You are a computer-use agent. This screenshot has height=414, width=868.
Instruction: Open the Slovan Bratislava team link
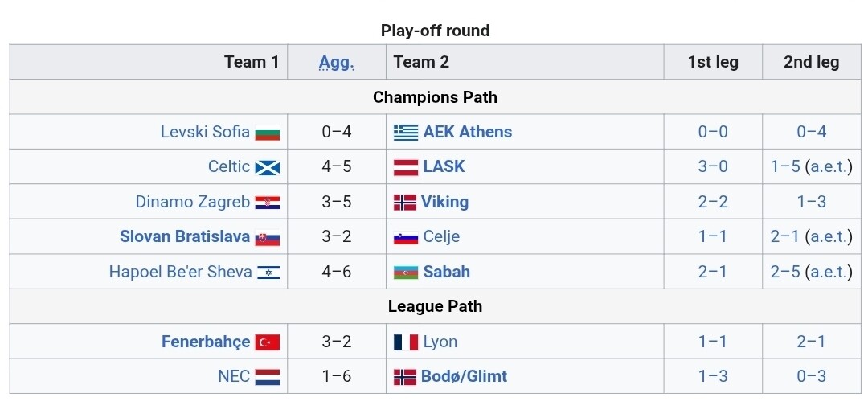[185, 236]
